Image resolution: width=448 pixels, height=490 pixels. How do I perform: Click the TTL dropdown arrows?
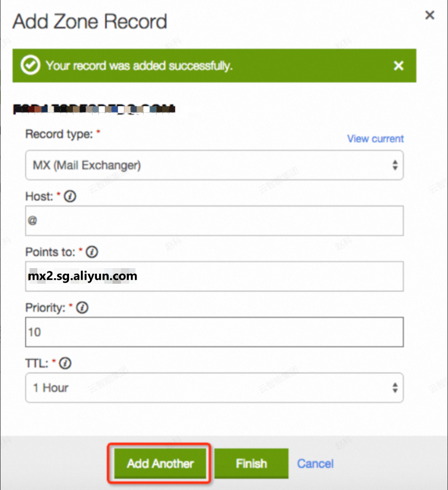395,387
